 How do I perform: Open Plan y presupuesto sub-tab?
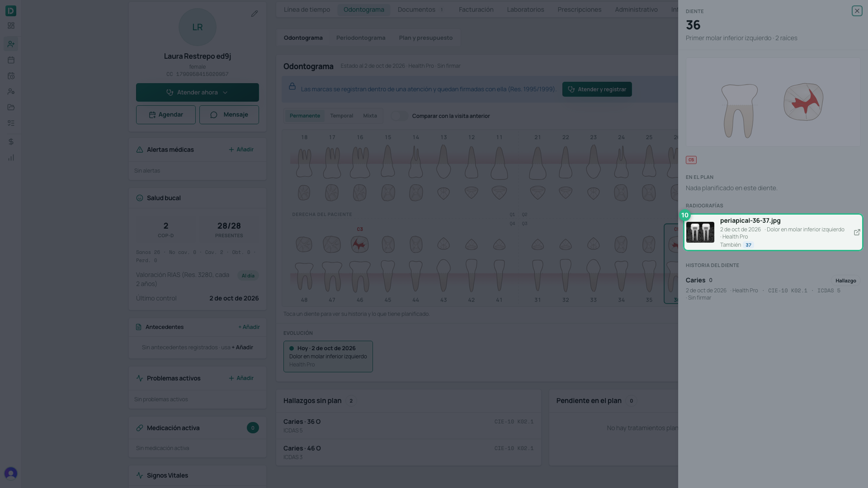[x=426, y=38]
